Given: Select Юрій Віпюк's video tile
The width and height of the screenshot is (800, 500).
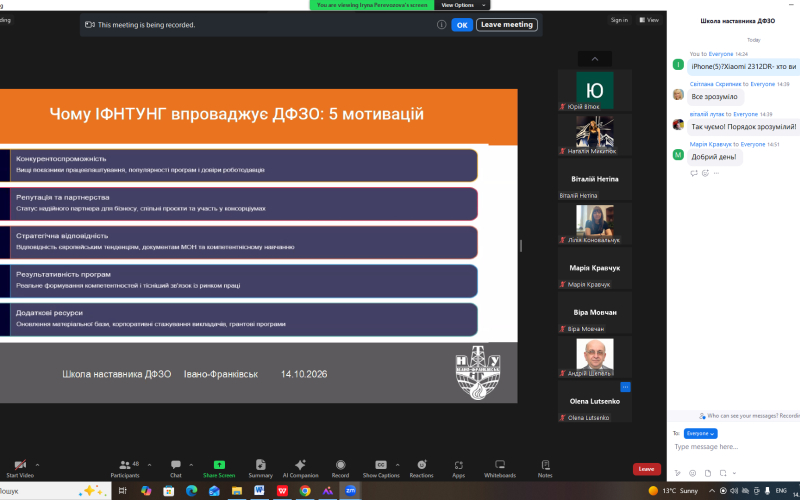Looking at the screenshot, I should pyautogui.click(x=594, y=90).
